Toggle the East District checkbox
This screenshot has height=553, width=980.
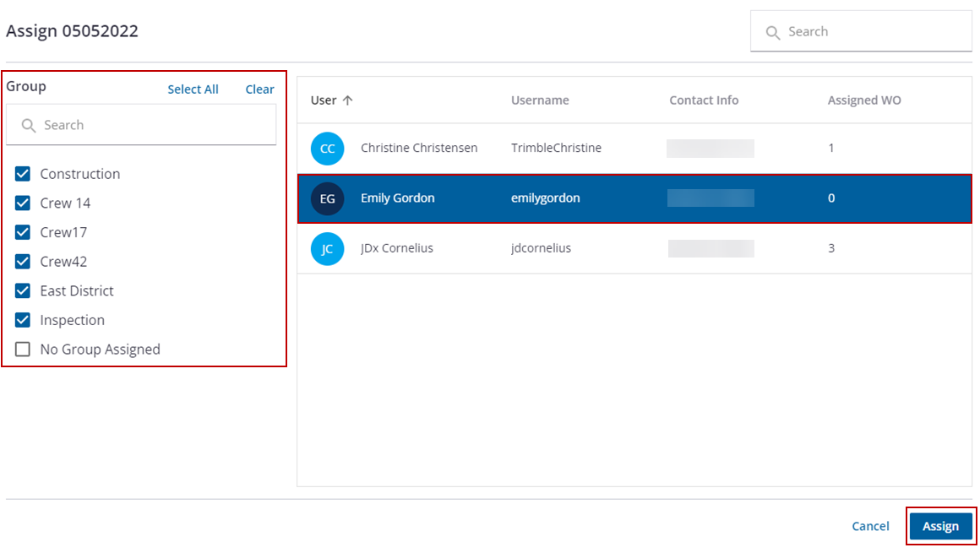coord(23,291)
